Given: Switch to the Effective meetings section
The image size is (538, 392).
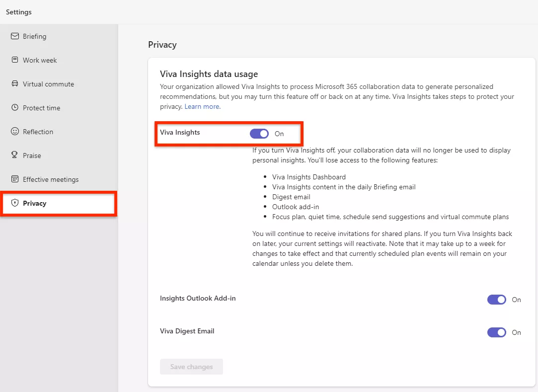Looking at the screenshot, I should point(51,179).
